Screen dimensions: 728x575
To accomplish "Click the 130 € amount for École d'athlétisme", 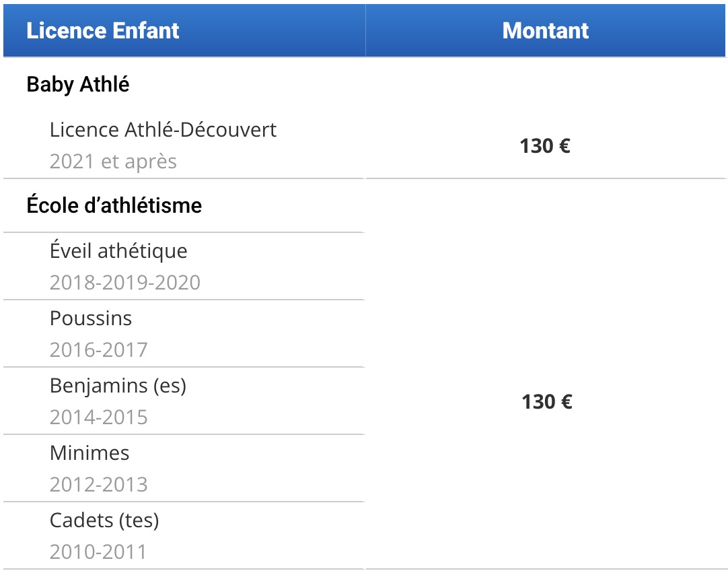I will [547, 402].
